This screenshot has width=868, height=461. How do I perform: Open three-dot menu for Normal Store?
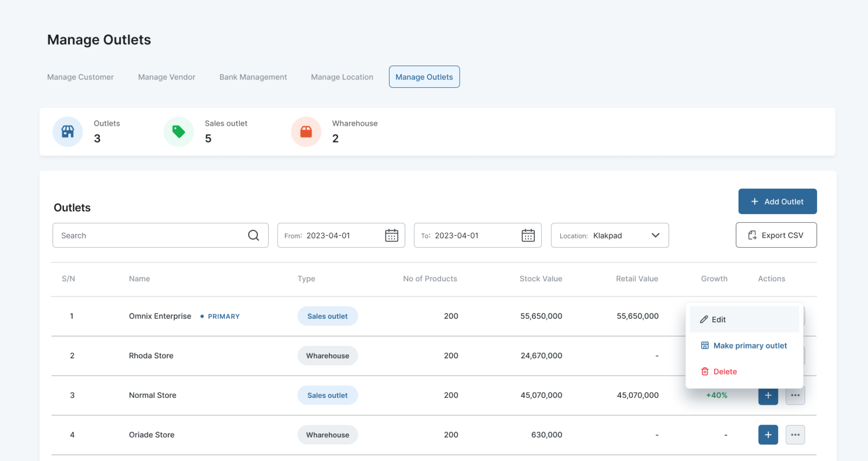pos(795,395)
